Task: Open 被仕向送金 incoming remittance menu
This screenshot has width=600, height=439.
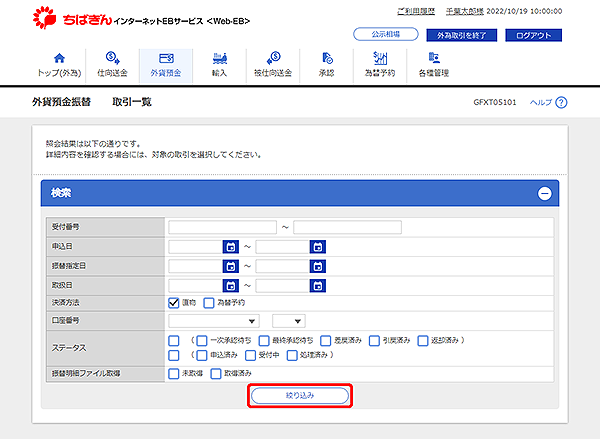Action: click(x=273, y=65)
